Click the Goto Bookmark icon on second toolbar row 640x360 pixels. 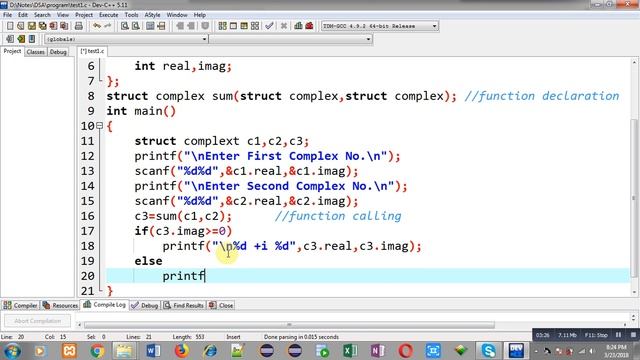tap(32, 39)
